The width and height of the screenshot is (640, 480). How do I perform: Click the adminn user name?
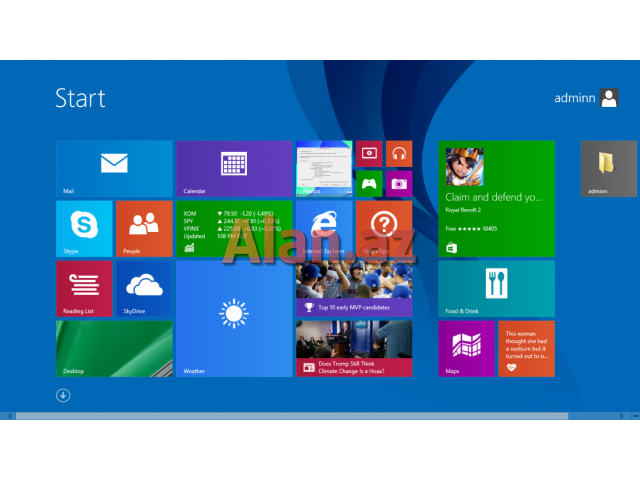pos(574,98)
